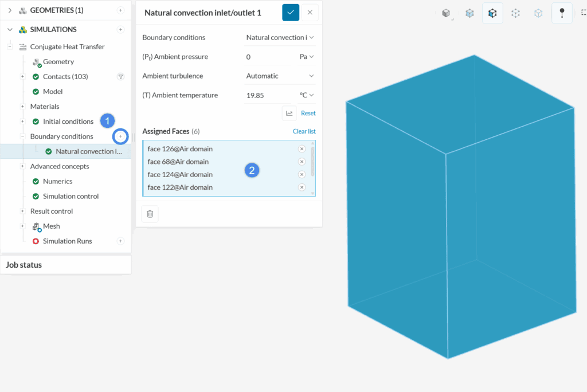Screen dimensions: 587x392
Task: Open the Ambient turbulence dropdown
Action: pos(280,76)
